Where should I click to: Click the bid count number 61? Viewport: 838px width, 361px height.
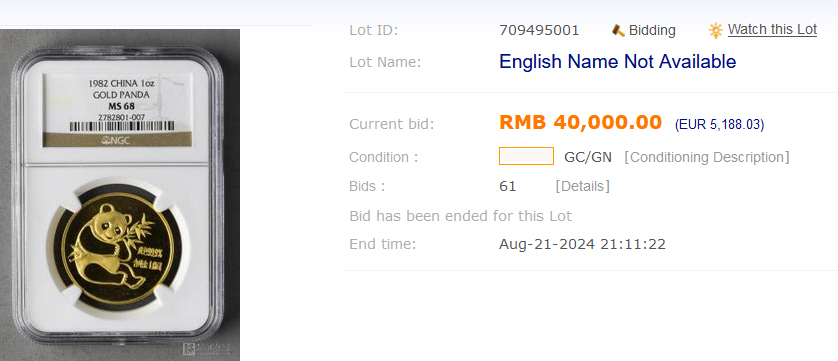click(x=508, y=186)
